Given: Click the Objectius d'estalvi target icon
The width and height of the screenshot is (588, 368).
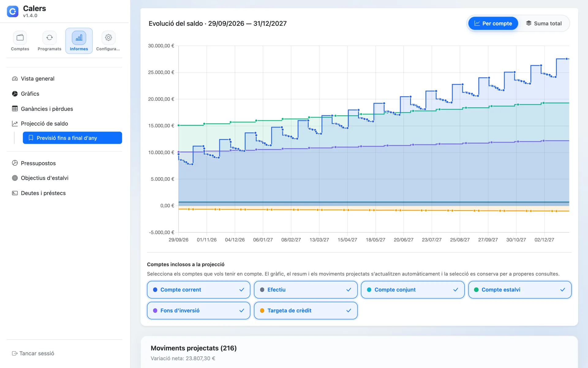Looking at the screenshot, I should coord(15,178).
